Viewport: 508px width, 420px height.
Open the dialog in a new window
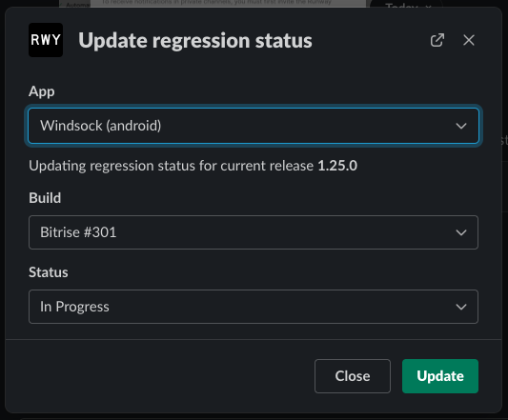(437, 40)
